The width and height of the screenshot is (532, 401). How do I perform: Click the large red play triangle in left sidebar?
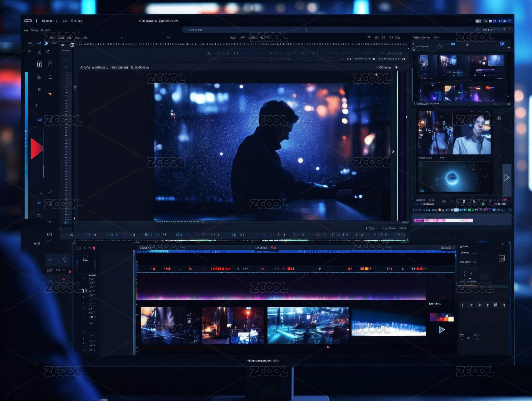point(36,149)
